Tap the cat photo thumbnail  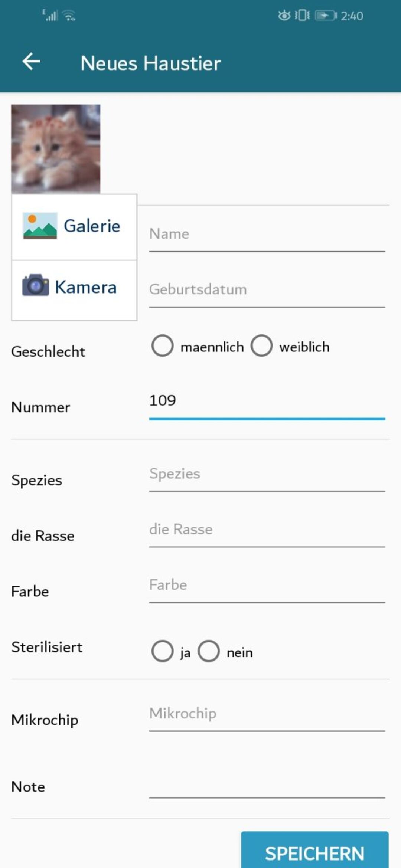56,149
